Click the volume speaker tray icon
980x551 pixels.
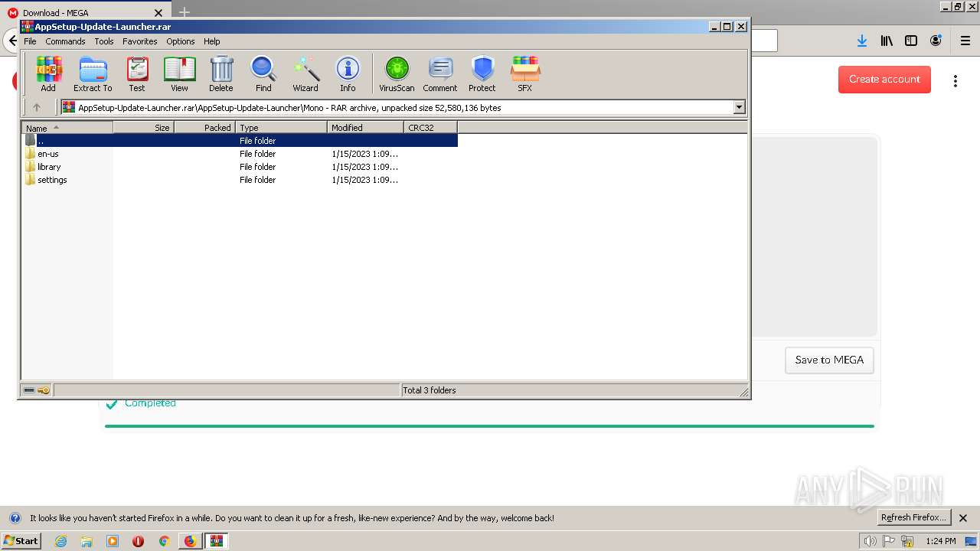tap(870, 541)
